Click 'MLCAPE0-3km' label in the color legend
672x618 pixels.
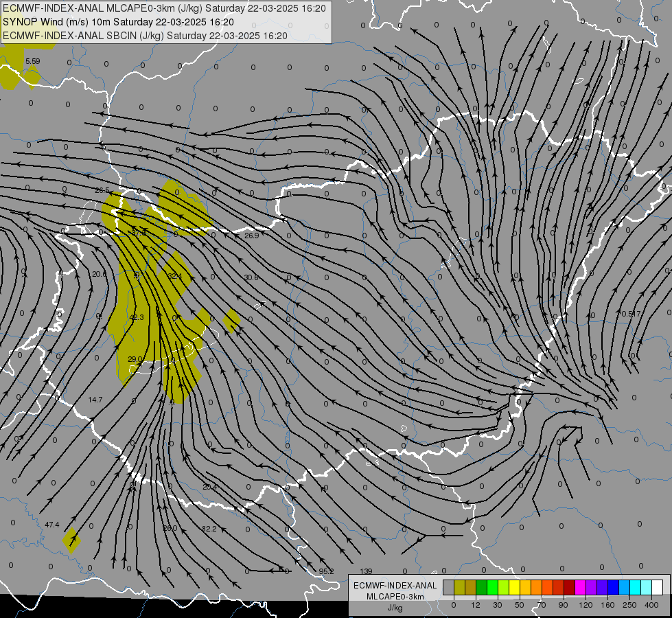click(395, 597)
